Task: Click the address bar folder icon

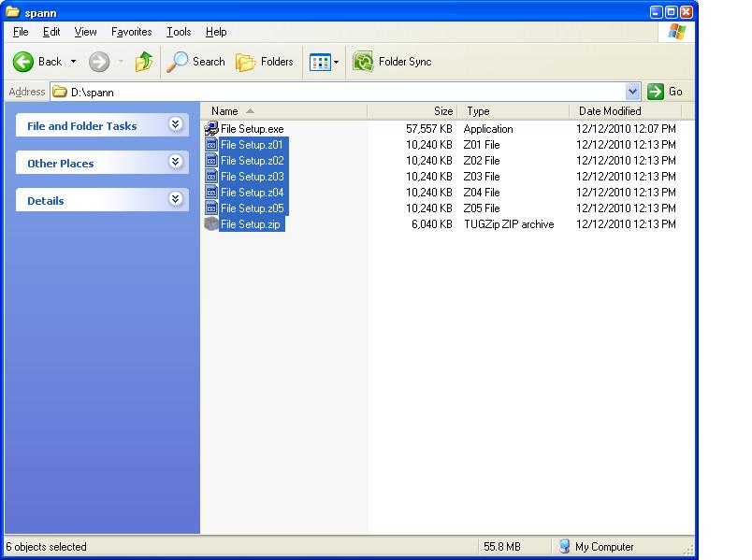Action: [x=60, y=92]
